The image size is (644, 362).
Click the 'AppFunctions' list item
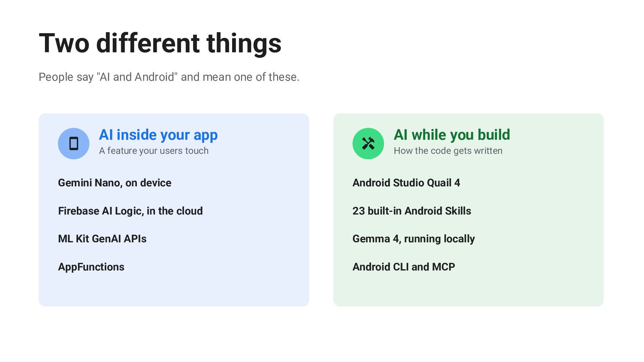click(91, 267)
